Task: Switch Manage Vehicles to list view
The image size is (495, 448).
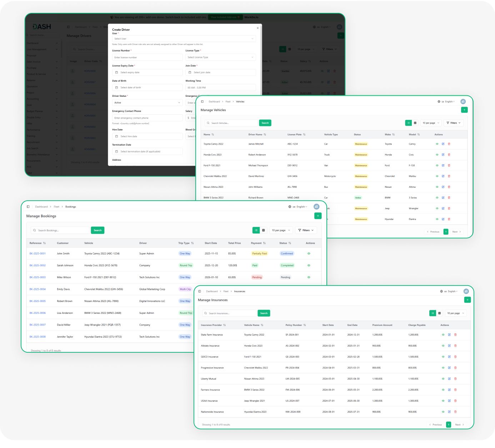Action: (409, 123)
